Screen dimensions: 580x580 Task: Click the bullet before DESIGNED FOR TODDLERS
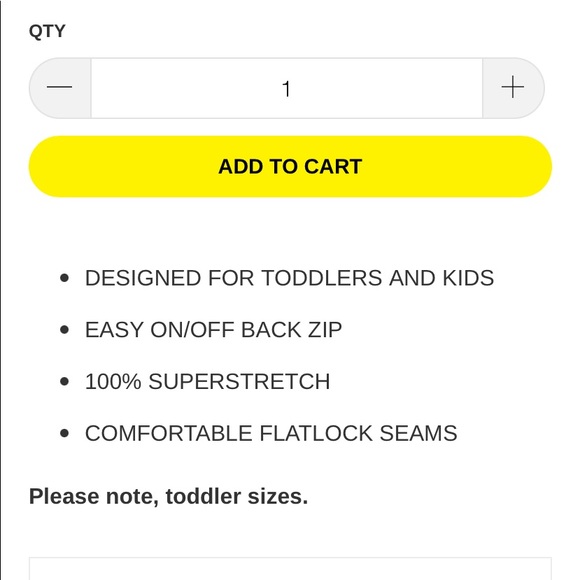point(64,278)
